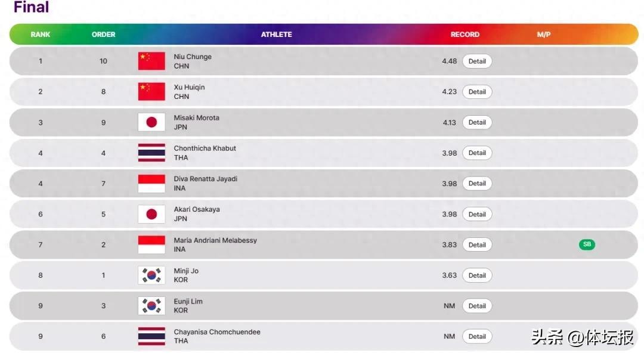
Task: View Detail for Maria Andriani Melabessy
Action: click(x=477, y=245)
